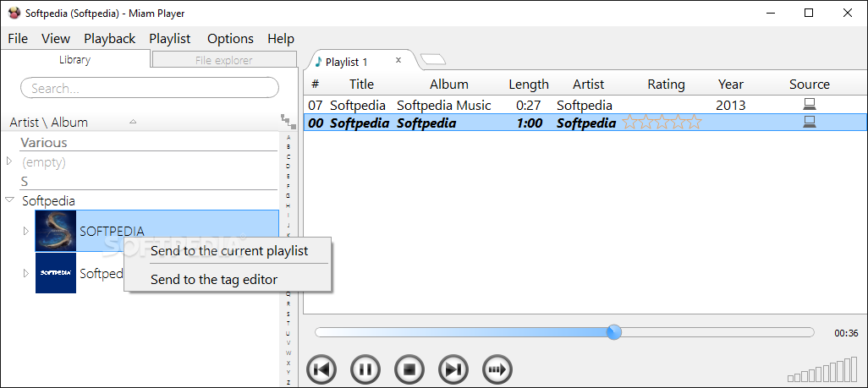Adjust volume using the volume bars

pos(823,370)
